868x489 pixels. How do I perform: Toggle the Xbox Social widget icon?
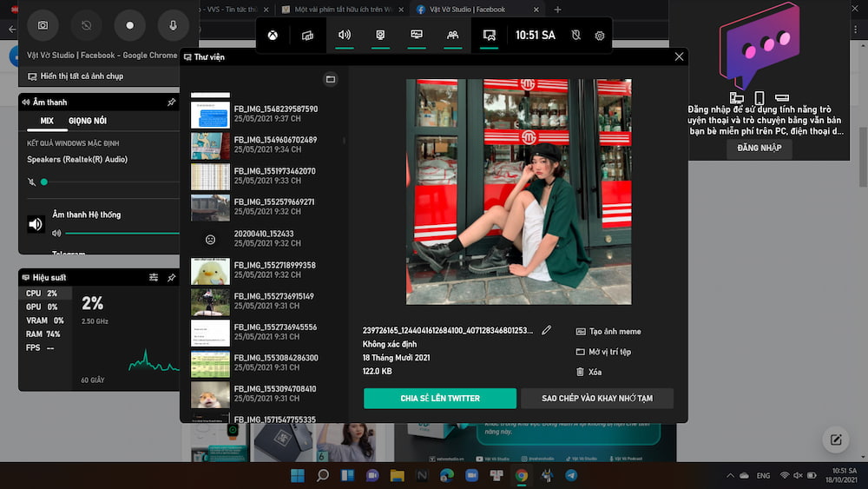click(453, 35)
